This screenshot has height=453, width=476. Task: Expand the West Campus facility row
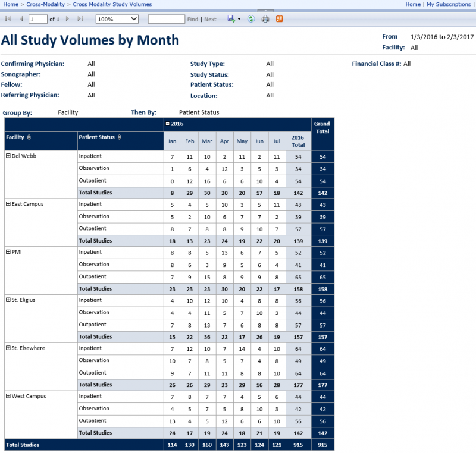(8, 396)
